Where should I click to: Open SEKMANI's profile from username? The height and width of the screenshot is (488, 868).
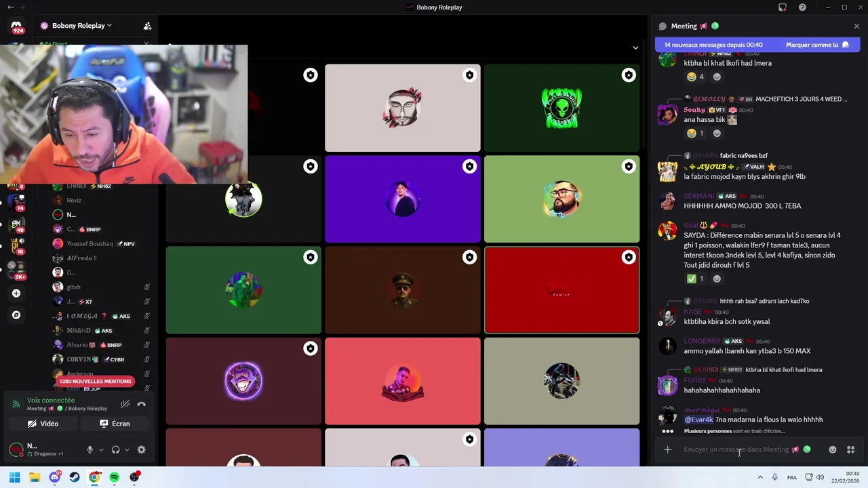pyautogui.click(x=699, y=196)
